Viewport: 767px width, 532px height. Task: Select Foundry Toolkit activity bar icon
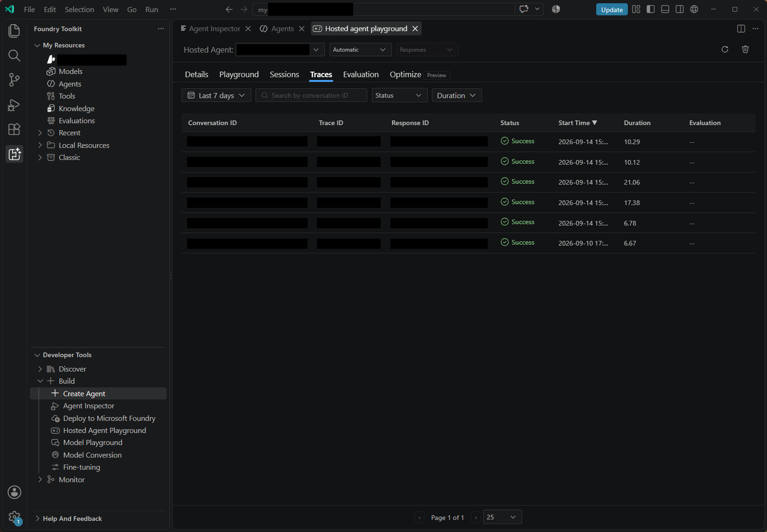pyautogui.click(x=14, y=154)
